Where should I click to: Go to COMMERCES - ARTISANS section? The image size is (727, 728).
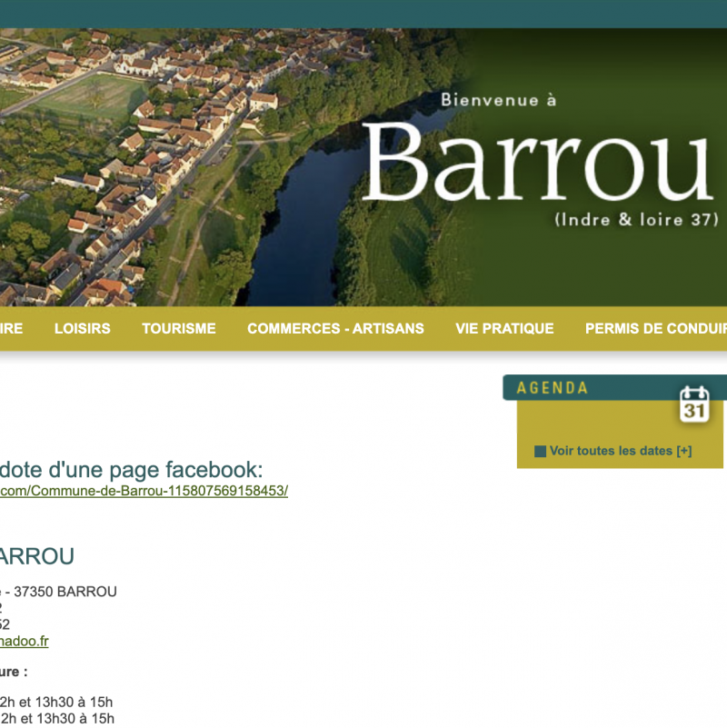tap(335, 329)
